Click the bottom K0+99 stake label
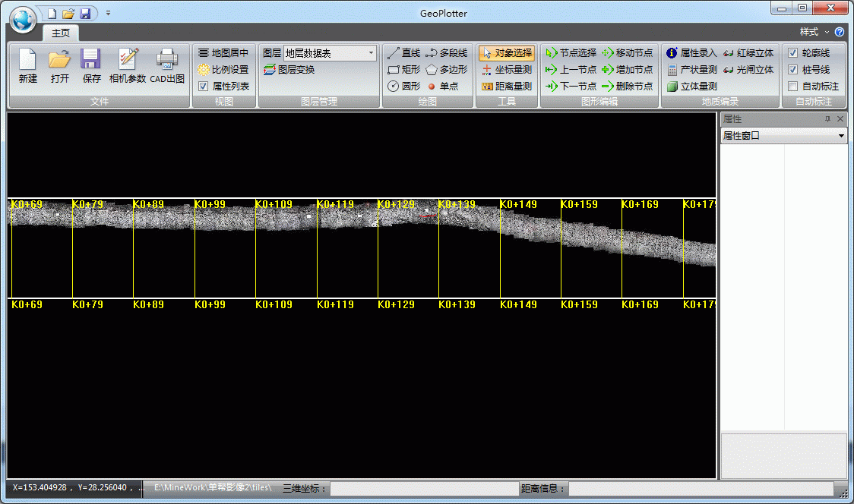 coord(210,304)
